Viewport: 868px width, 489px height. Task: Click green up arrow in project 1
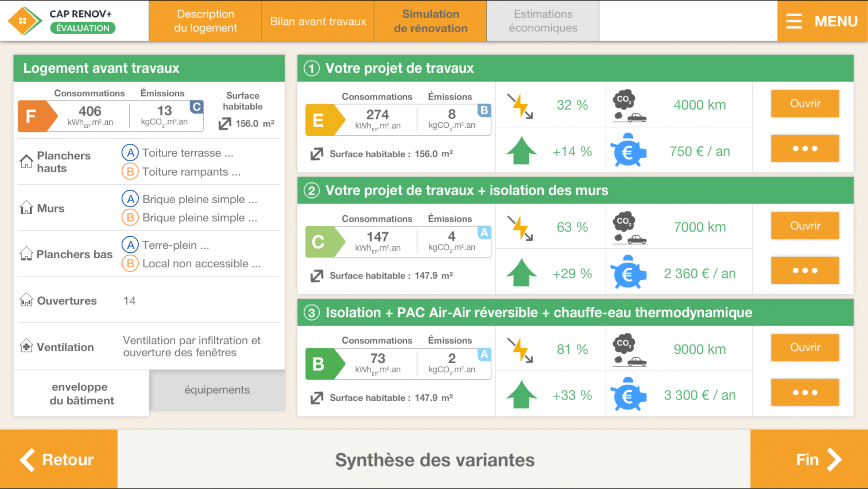521,151
